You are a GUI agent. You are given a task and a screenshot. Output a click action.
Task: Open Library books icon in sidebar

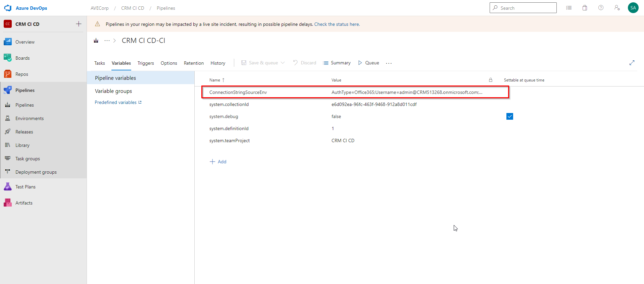8,145
